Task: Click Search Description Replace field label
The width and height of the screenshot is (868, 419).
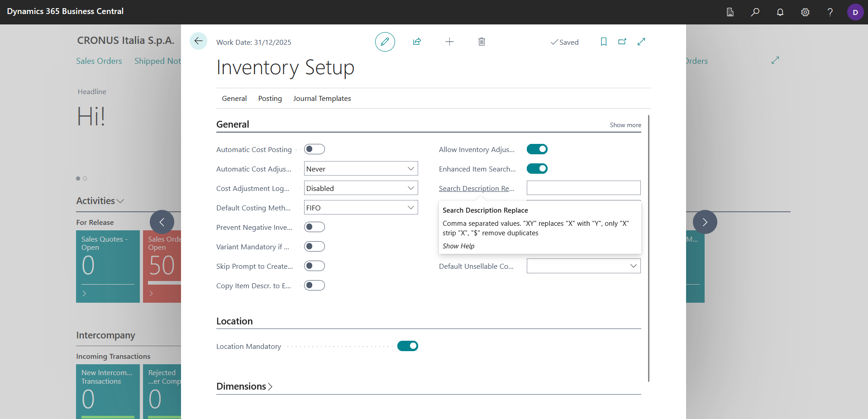Action: [477, 189]
